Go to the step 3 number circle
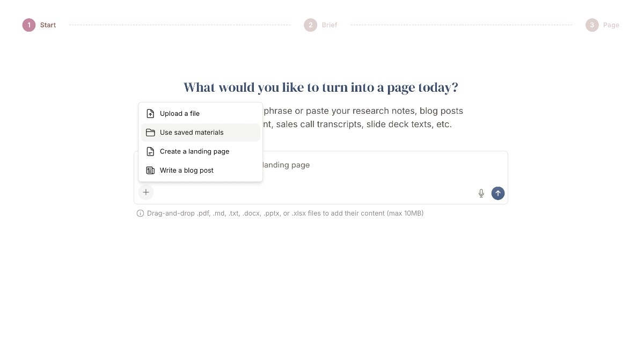This screenshot has width=644, height=338. pos(592,25)
